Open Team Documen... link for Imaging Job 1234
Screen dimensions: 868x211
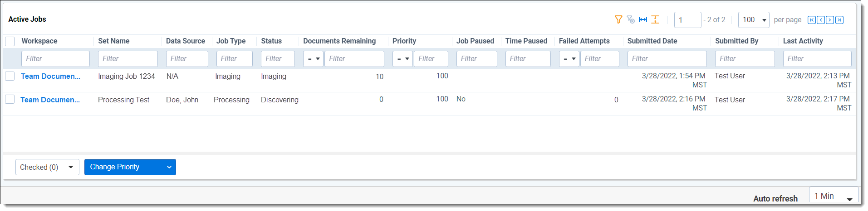click(50, 76)
